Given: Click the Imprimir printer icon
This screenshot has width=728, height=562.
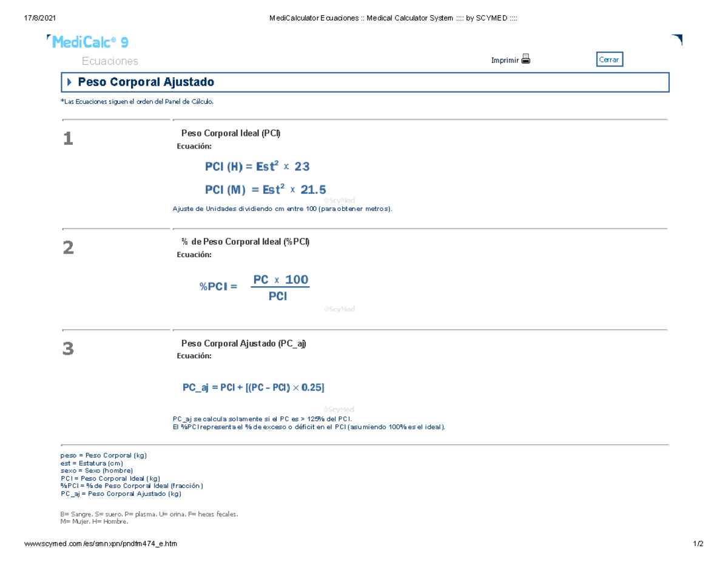Looking at the screenshot, I should click(527, 59).
